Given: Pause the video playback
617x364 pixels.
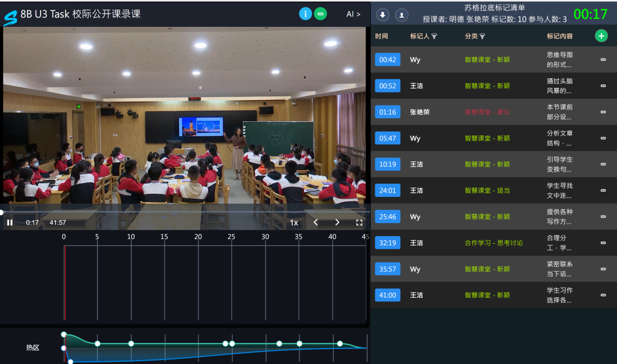Looking at the screenshot, I should point(10,223).
